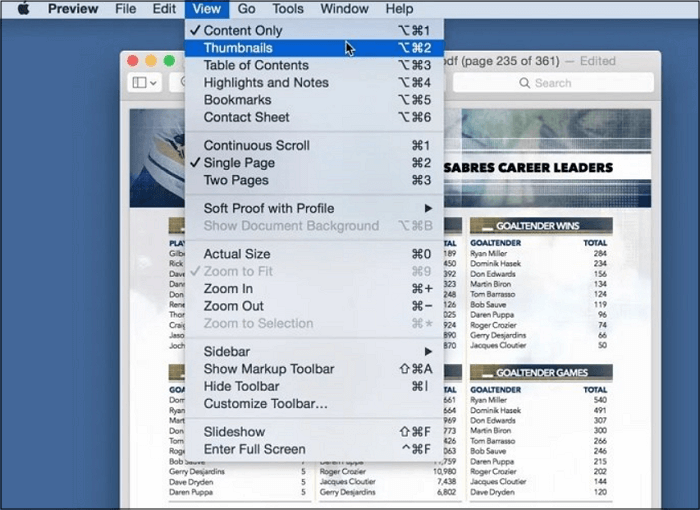Click value 284 in Goaltender Wins
The height and width of the screenshot is (510, 700).
[x=600, y=253]
